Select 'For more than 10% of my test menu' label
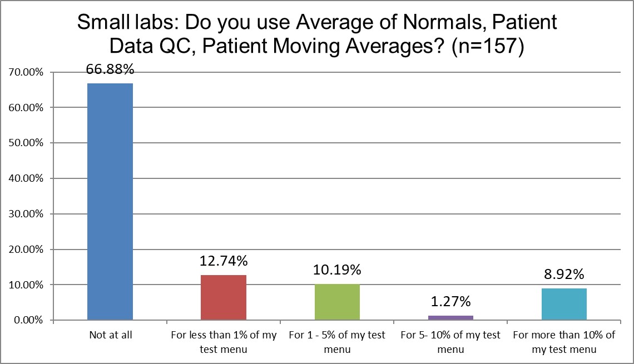The height and width of the screenshot is (364, 634). point(564,342)
